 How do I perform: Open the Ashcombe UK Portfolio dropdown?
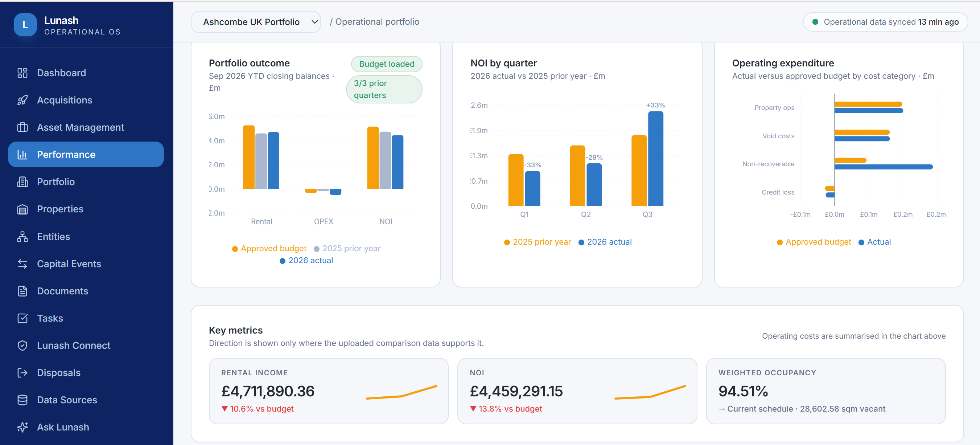pyautogui.click(x=256, y=22)
